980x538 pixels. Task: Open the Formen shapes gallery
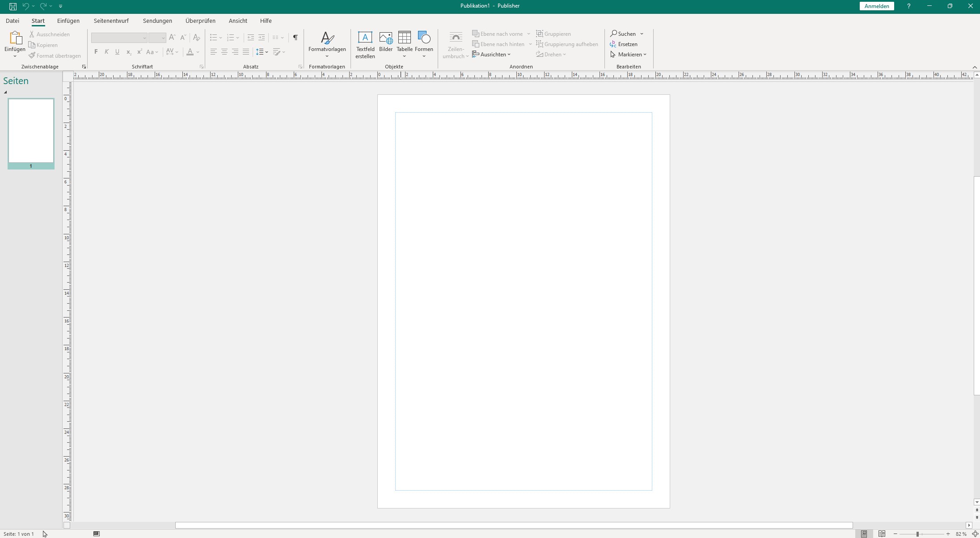(424, 38)
